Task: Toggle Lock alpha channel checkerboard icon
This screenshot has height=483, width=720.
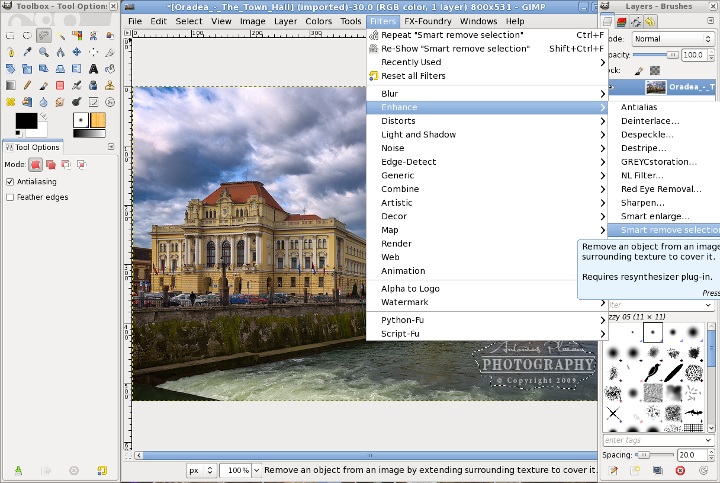Action: point(655,71)
